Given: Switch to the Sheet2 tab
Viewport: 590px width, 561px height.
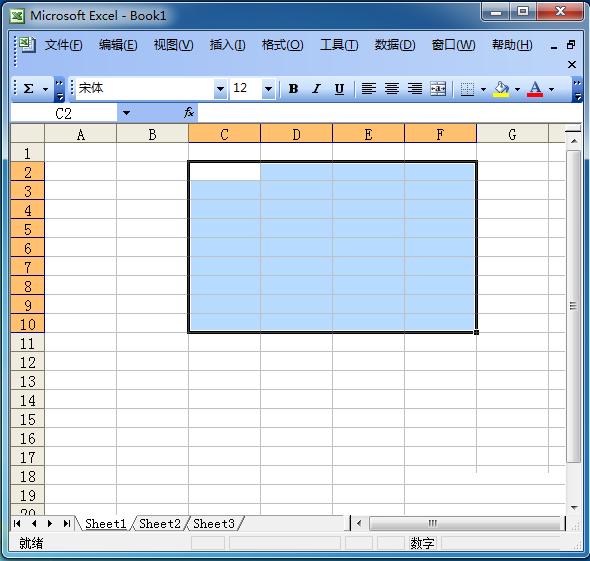Looking at the screenshot, I should point(160,524).
